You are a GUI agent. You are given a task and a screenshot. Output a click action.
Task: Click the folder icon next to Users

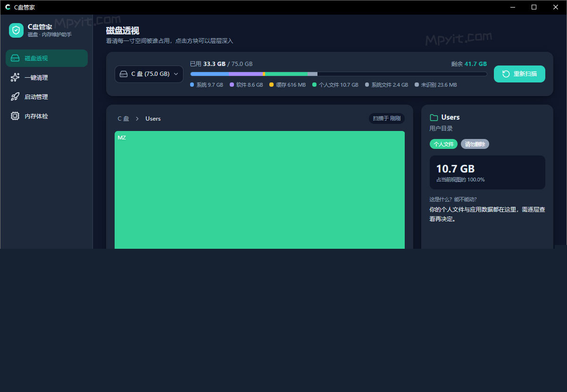434,117
